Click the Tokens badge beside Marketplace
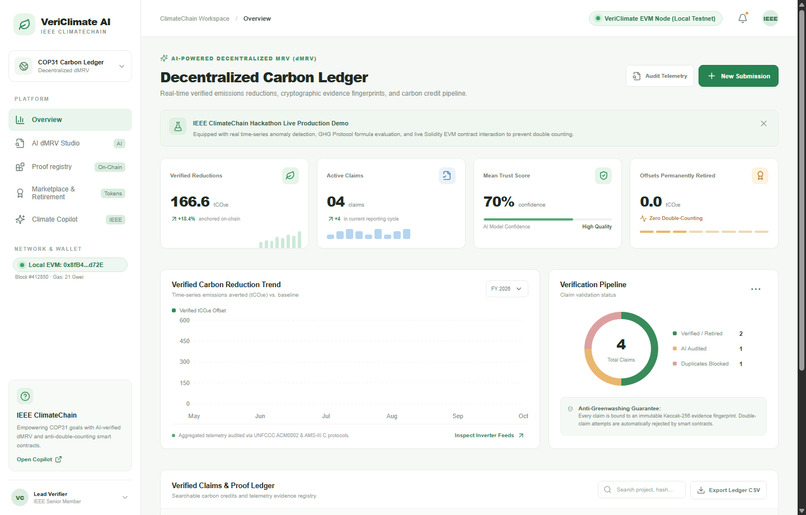Screen dimensions: 806x515 [113, 193]
